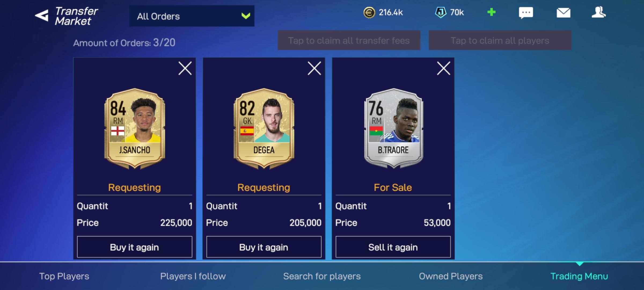Tap Buy it again for J.Sancho
This screenshot has width=644, height=290.
134,247
